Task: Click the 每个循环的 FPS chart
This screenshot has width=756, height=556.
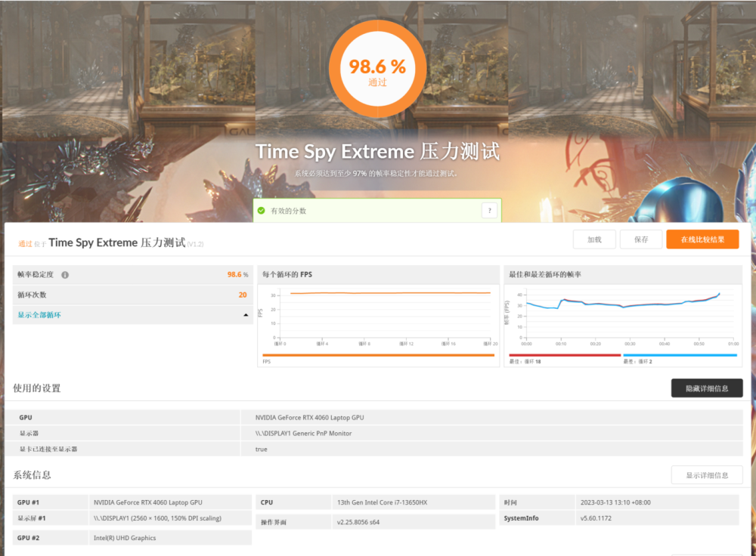Action: pyautogui.click(x=378, y=316)
